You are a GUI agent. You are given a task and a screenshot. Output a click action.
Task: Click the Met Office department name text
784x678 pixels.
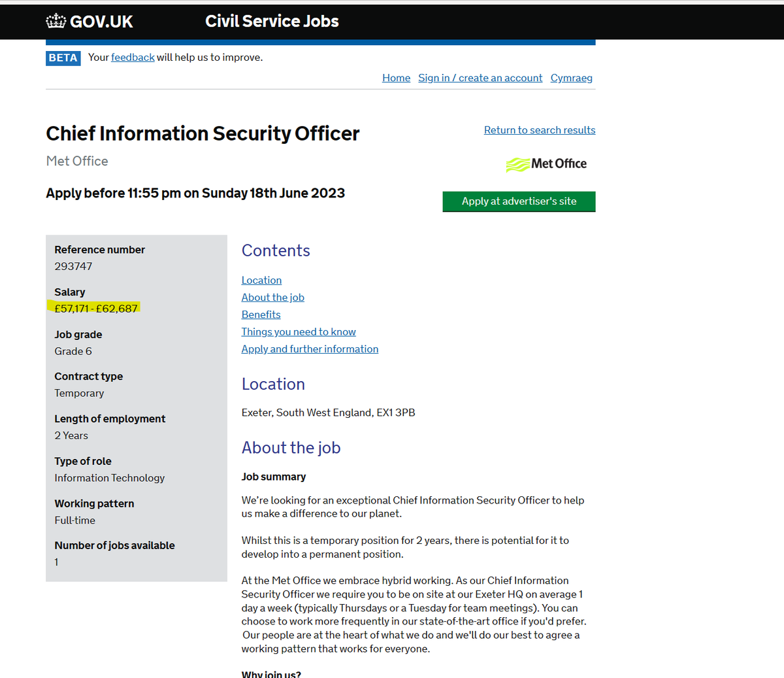[77, 161]
